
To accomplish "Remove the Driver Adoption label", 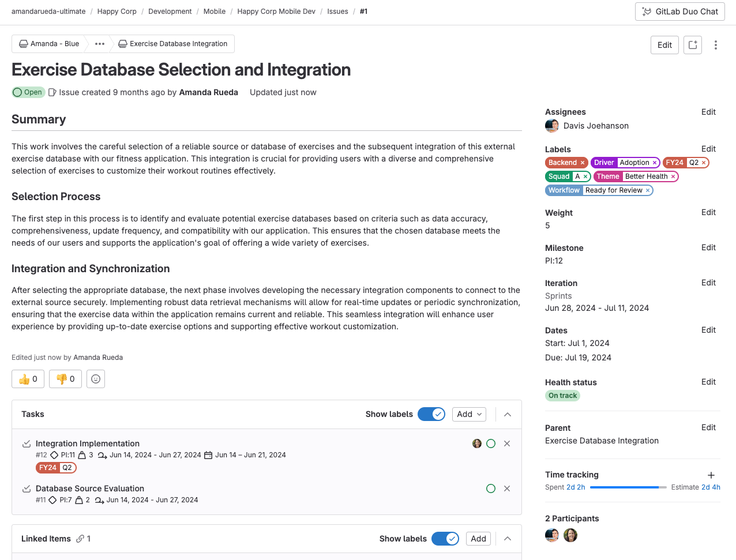I will coord(655,163).
